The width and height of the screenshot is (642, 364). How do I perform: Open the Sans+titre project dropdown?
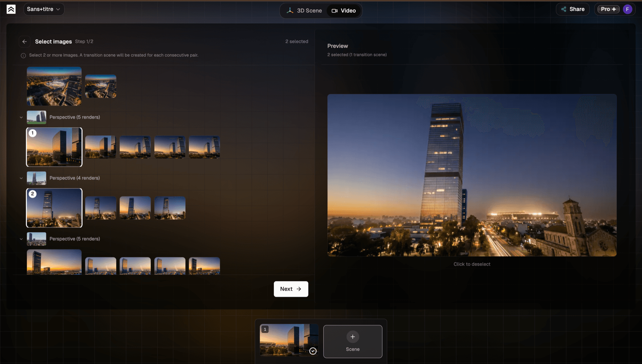tap(44, 9)
